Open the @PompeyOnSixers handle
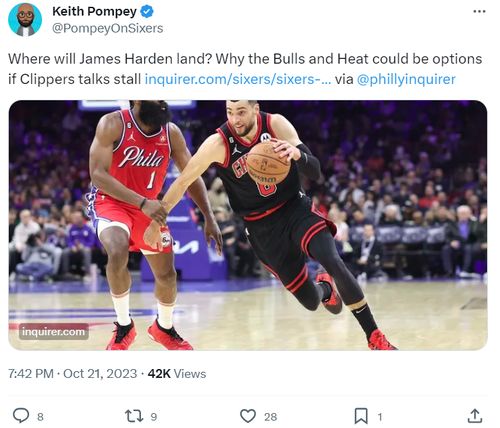The height and width of the screenshot is (428, 500). tap(107, 28)
